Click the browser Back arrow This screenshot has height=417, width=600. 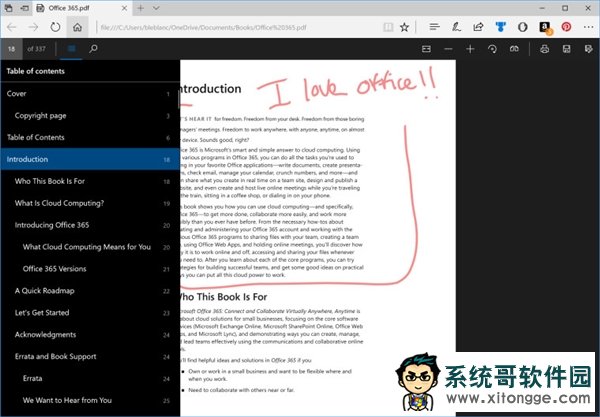click(x=11, y=27)
